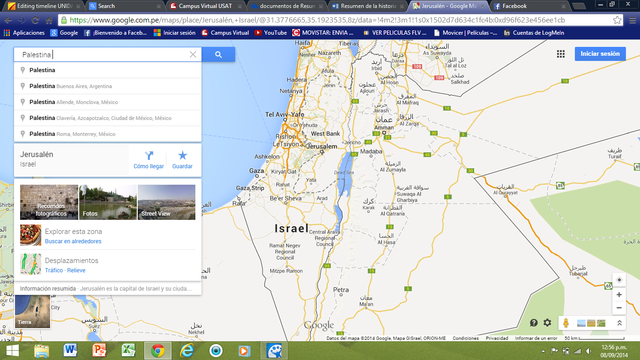
Task: Open Internet Explorer from the taskbar
Action: (187, 351)
